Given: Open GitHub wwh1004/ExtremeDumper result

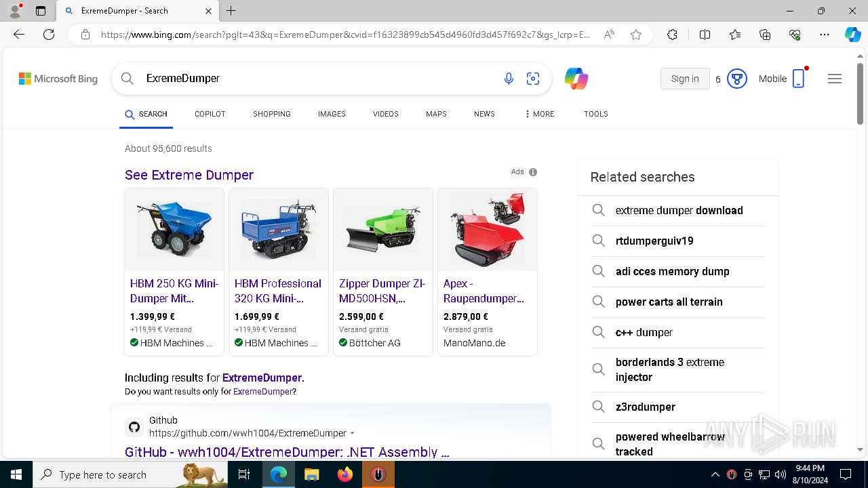Looking at the screenshot, I should (287, 452).
